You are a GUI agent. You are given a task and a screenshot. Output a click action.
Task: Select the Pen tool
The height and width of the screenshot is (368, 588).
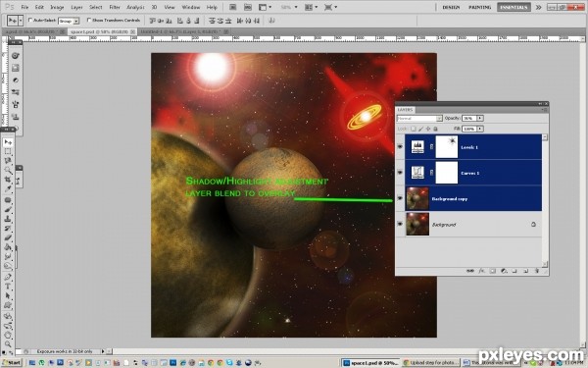(8, 277)
